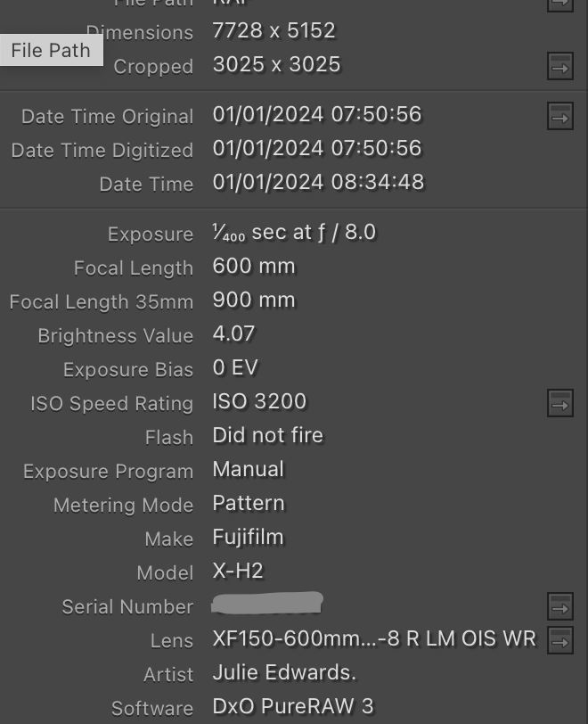
Task: Select the 900 mm Focal Length 35mm value
Action: point(253,300)
